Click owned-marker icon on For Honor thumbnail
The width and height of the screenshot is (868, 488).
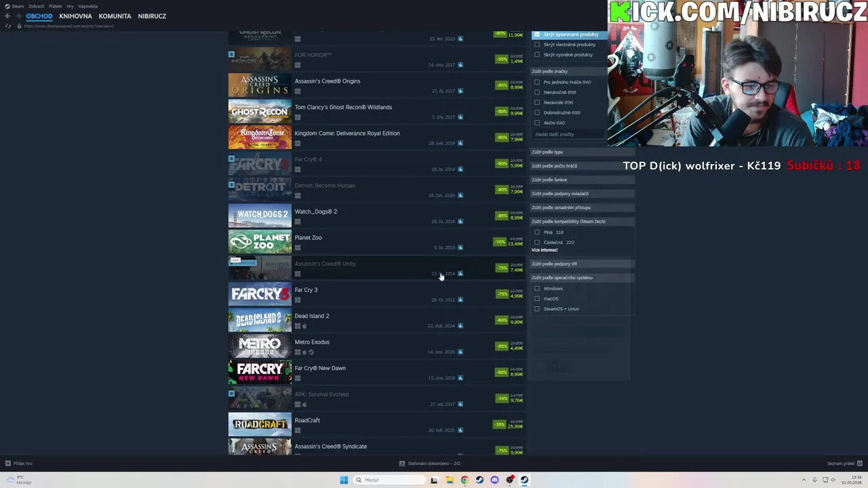(231, 54)
